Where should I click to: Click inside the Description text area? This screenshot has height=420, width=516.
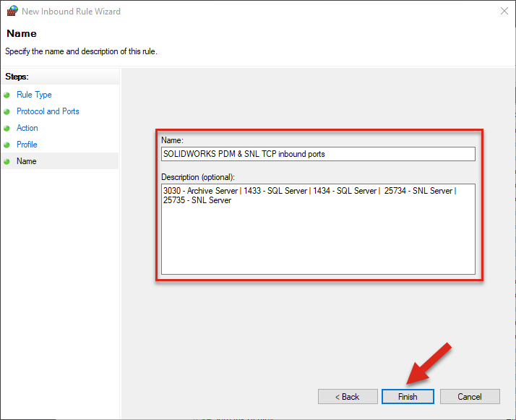click(x=318, y=229)
